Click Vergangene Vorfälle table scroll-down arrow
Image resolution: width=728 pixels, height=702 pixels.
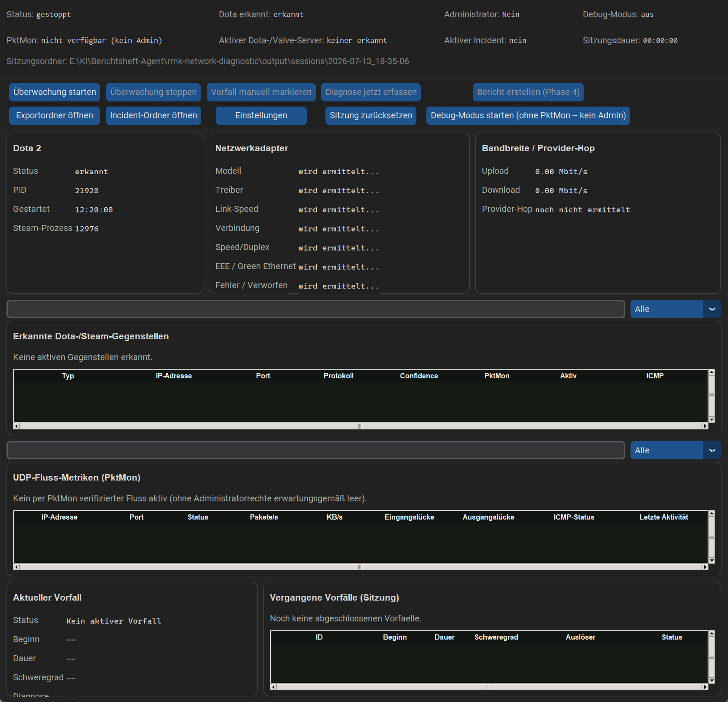tap(712, 681)
